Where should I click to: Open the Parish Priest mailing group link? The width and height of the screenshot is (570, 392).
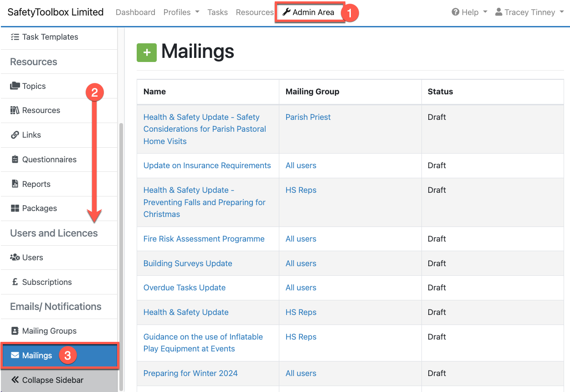[x=308, y=117]
